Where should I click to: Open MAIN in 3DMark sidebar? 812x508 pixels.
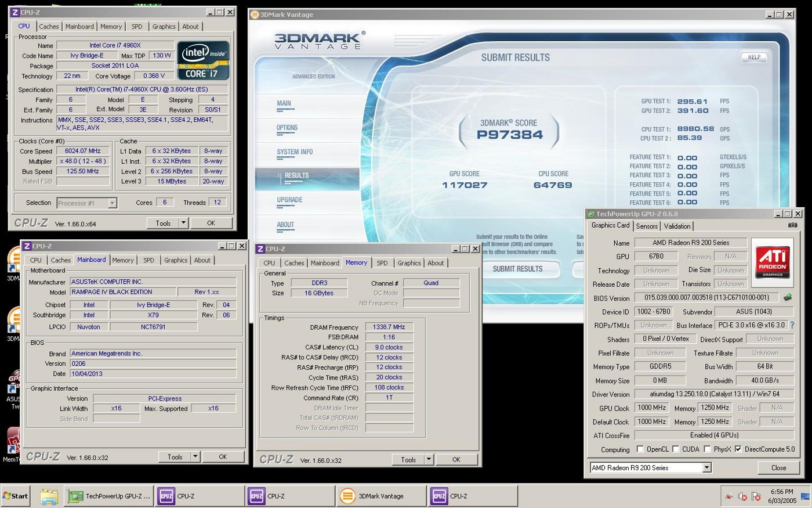[x=284, y=103]
